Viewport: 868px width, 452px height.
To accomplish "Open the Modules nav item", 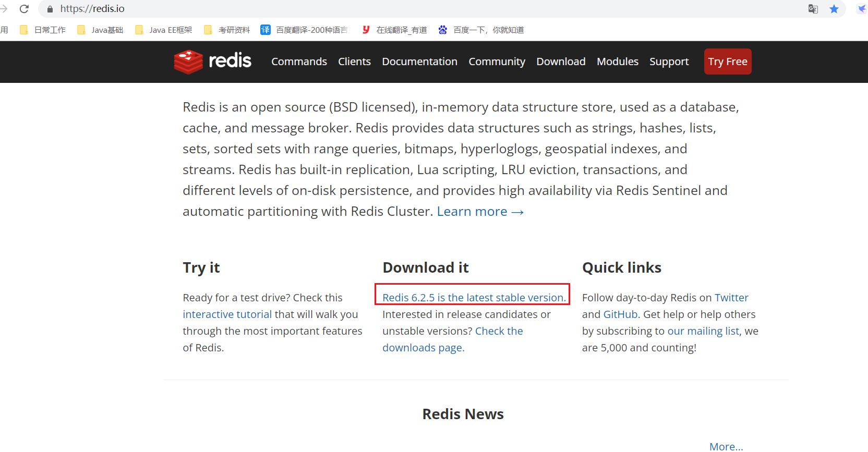I will pos(618,62).
